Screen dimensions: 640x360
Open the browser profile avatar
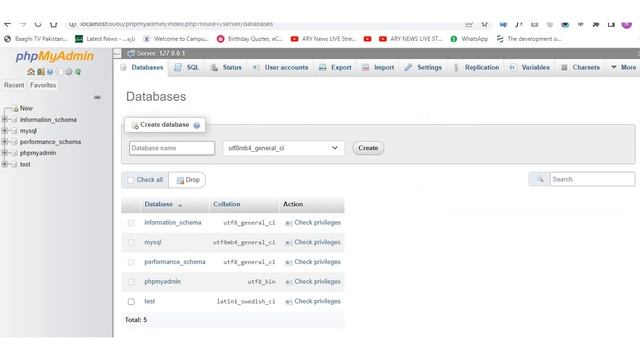[x=627, y=24]
